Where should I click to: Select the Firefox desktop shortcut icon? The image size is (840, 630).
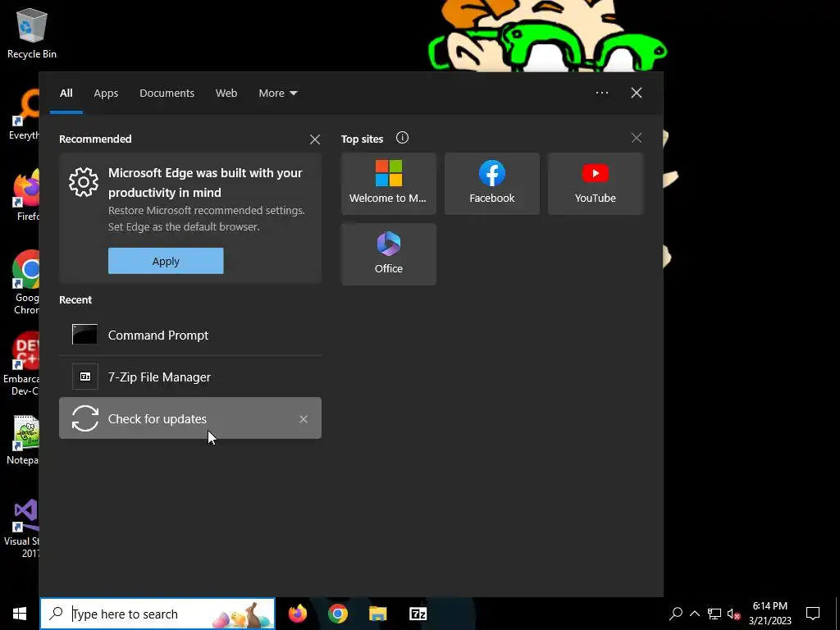pos(25,195)
